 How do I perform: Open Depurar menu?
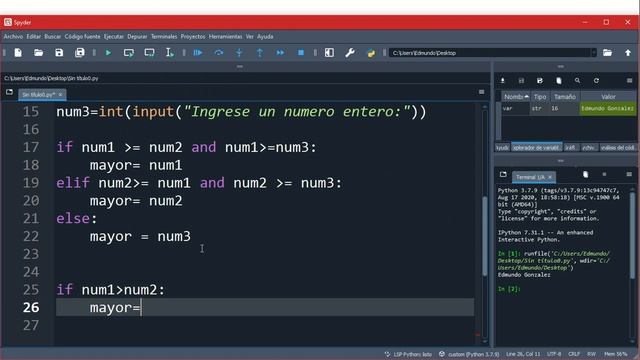(137, 37)
